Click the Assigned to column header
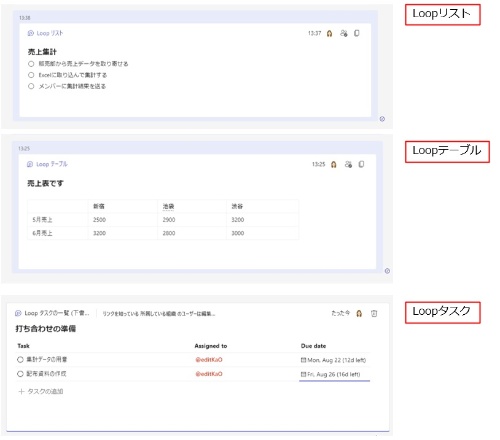 coord(211,346)
